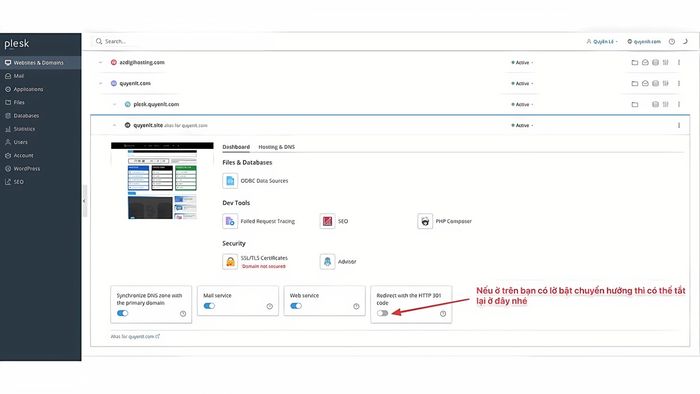The image size is (700, 394).
Task: Toggle Synchronize DNS zone with primary domain
Action: pyautogui.click(x=122, y=313)
